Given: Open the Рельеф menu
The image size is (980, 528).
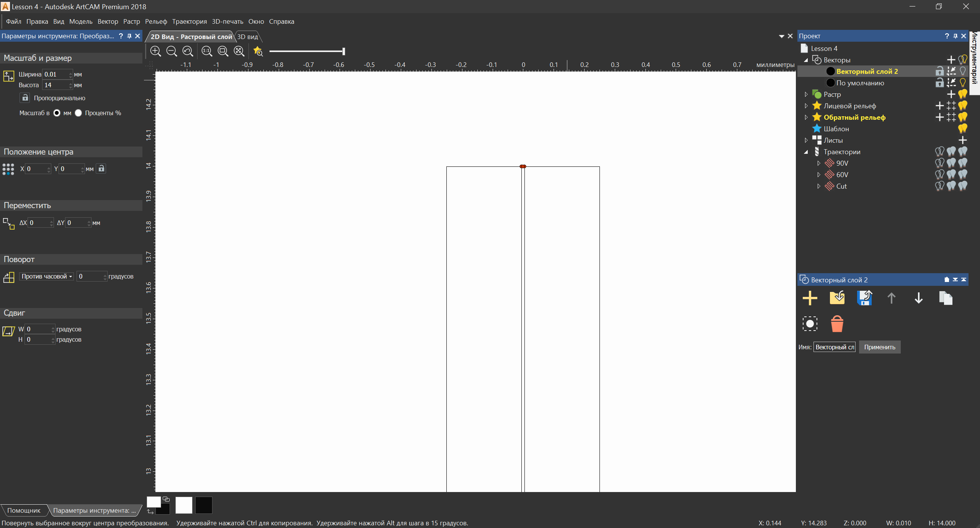Looking at the screenshot, I should pos(156,21).
